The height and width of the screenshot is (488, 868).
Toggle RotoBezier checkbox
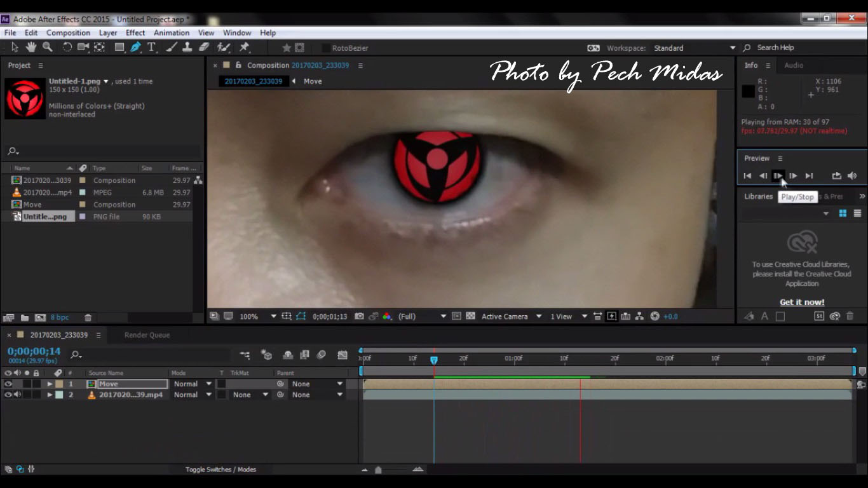(x=326, y=48)
